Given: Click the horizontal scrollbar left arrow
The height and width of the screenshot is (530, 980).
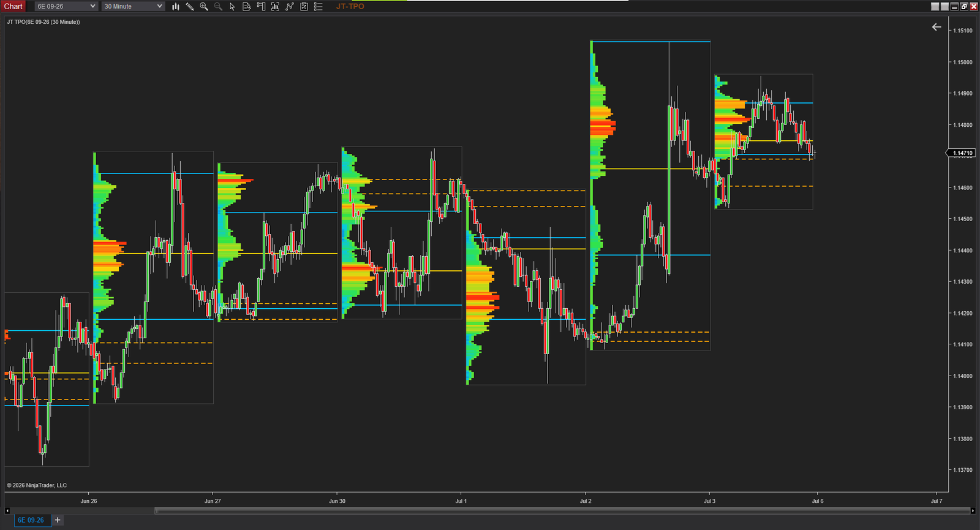Looking at the screenshot, I should tap(7, 510).
